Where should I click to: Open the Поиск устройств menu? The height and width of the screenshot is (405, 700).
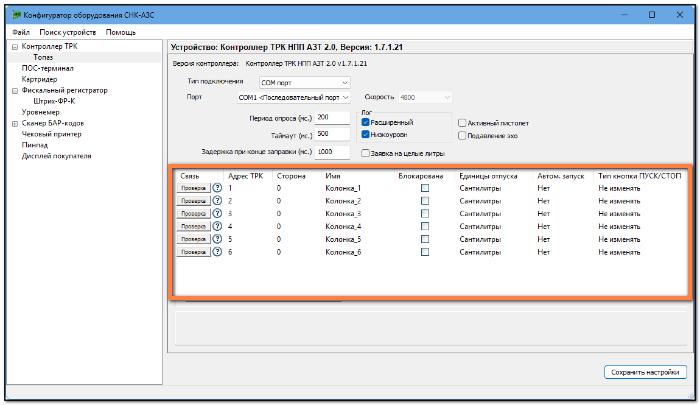(x=67, y=32)
